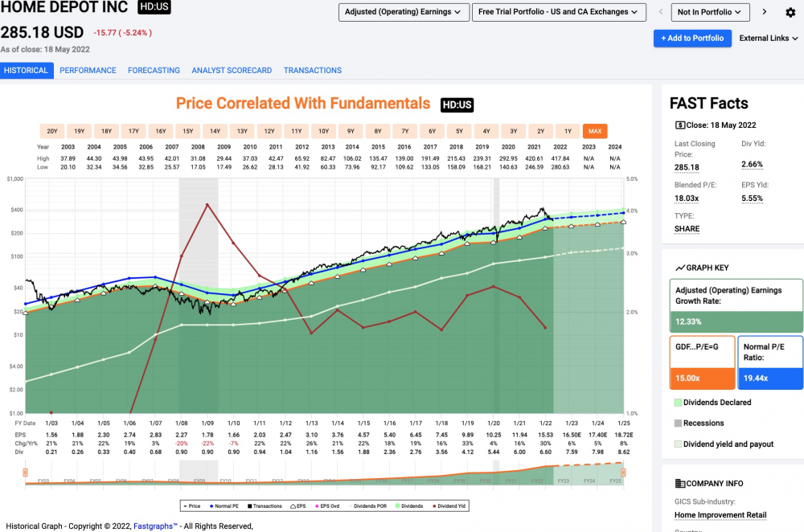Select 5Y time range button

pyautogui.click(x=459, y=131)
